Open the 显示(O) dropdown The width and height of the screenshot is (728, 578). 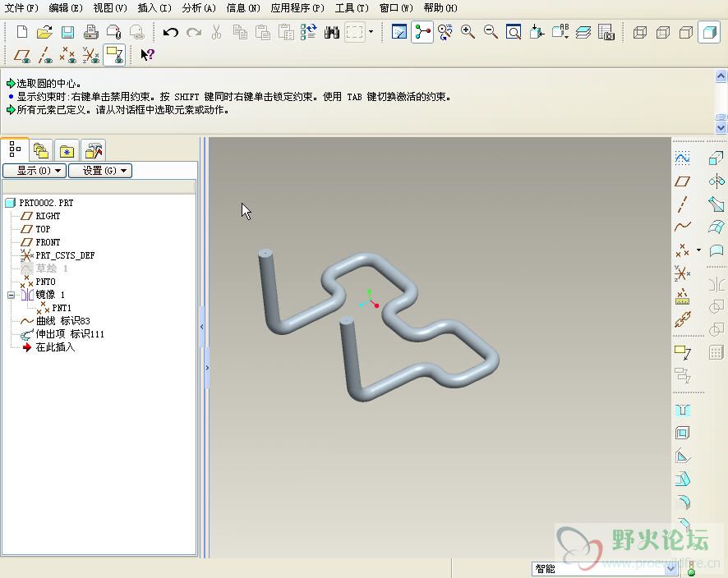35,171
